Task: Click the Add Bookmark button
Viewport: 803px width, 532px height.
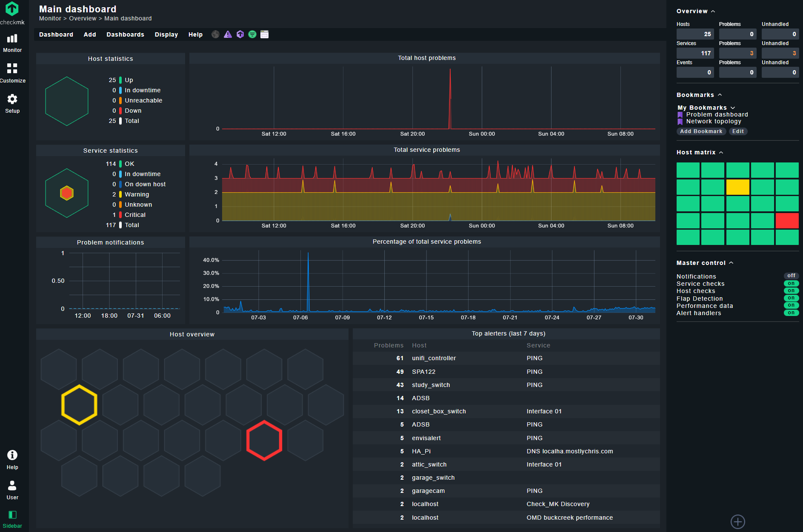Action: pyautogui.click(x=701, y=131)
